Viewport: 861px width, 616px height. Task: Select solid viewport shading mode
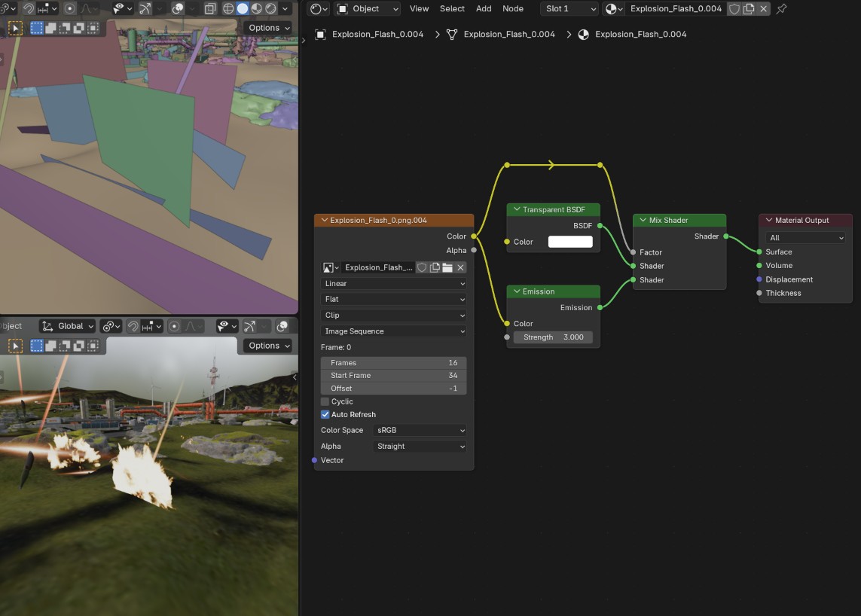[x=242, y=9]
